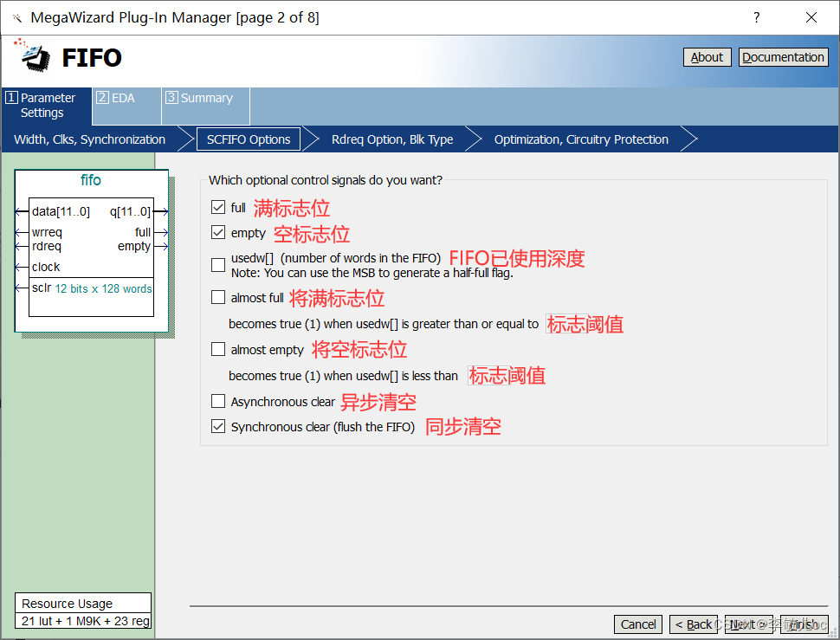
Task: Click the 12 bits x 128 words text
Action: click(x=103, y=288)
